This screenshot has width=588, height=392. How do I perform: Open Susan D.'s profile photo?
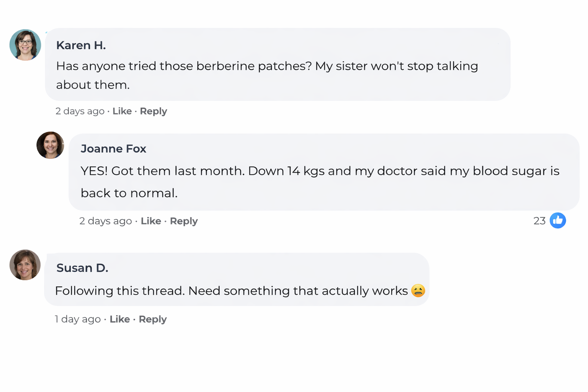pos(25,265)
